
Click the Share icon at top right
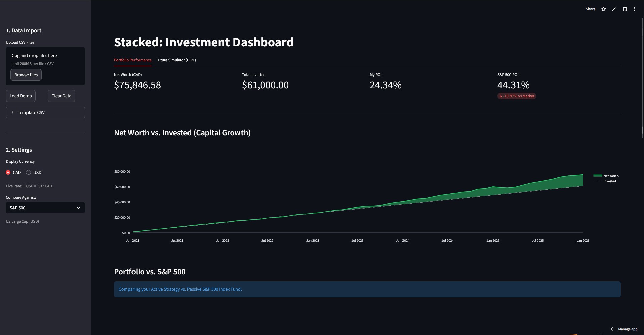(x=590, y=9)
